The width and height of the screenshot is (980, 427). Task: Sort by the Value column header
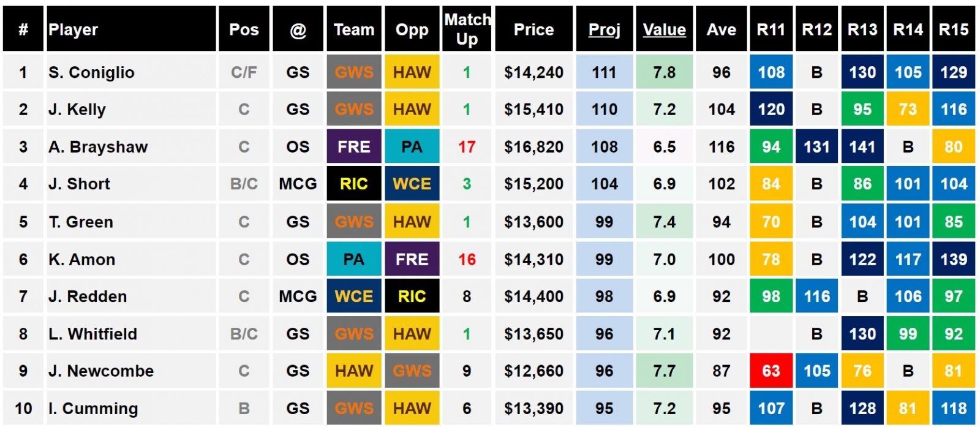click(664, 29)
